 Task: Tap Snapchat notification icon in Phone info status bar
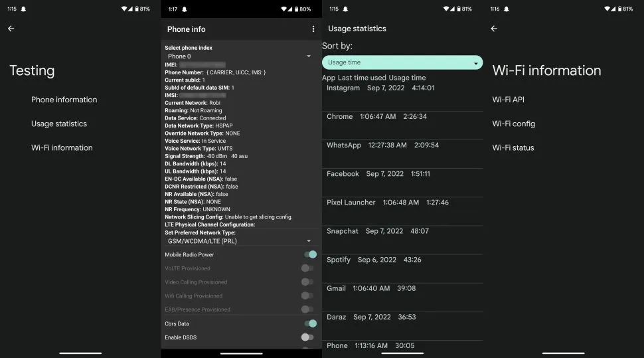[185, 9]
